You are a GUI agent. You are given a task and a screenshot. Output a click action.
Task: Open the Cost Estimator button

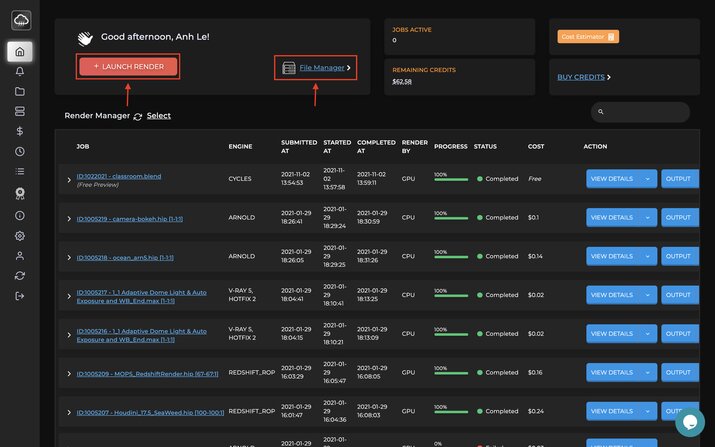coord(588,36)
